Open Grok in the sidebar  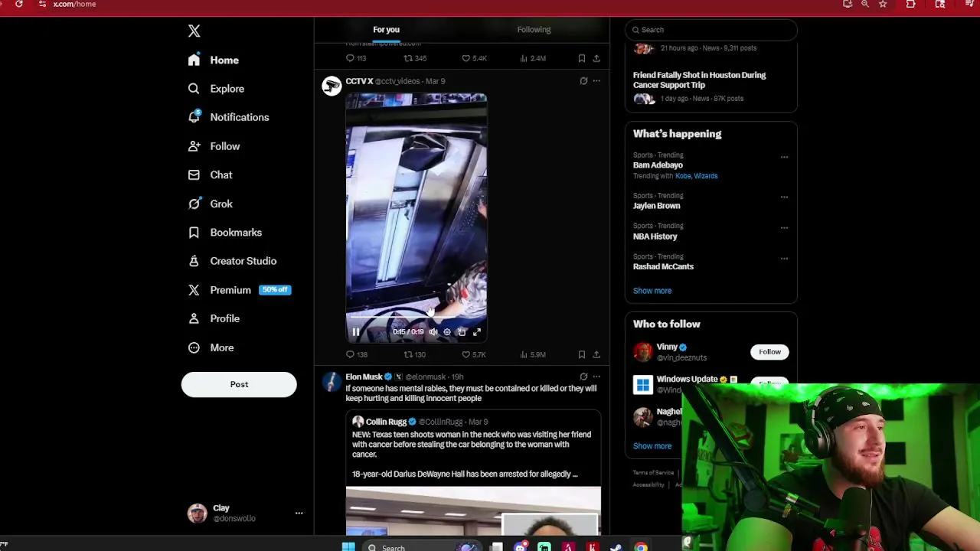point(211,204)
